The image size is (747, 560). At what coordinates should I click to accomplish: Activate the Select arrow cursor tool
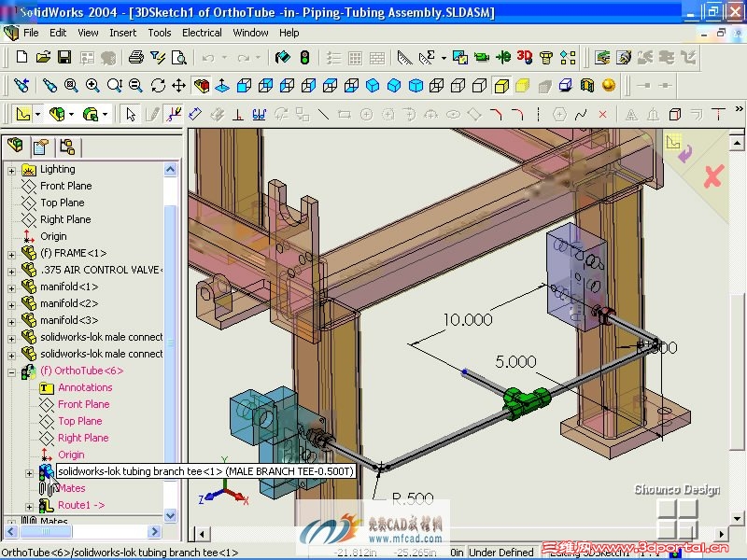pyautogui.click(x=131, y=114)
